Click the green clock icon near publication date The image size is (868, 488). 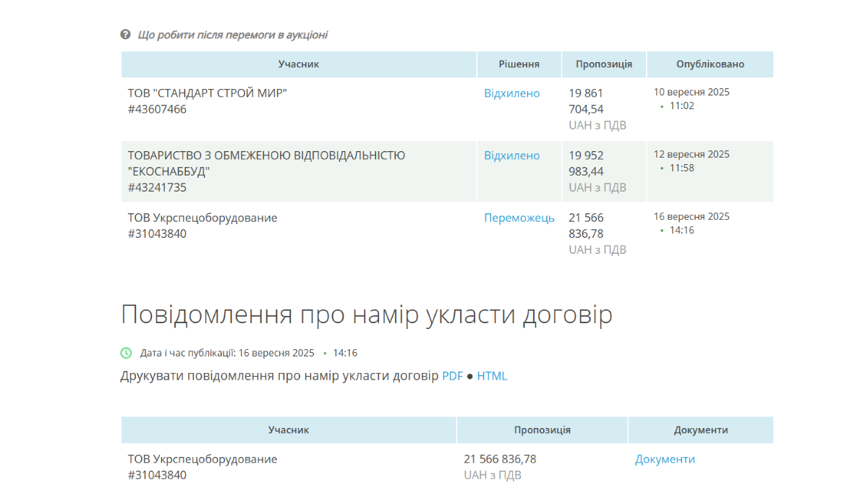[x=126, y=353]
